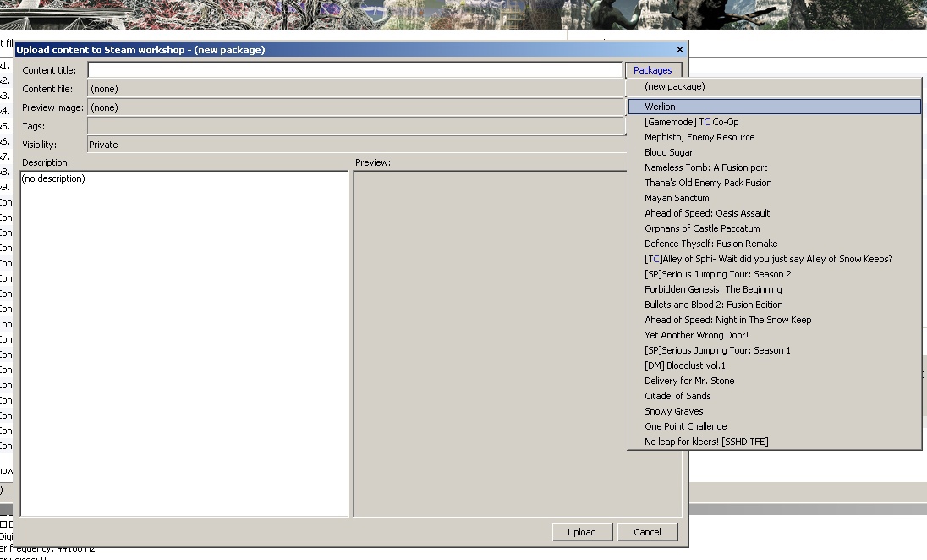Image resolution: width=927 pixels, height=560 pixels.
Task: Click the Tags field
Action: point(354,126)
